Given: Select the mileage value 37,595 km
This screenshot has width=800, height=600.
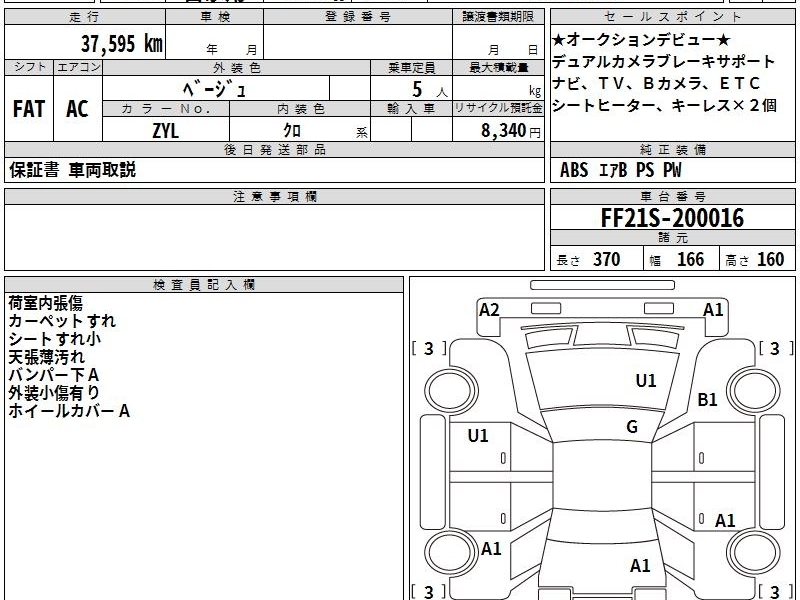Looking at the screenshot, I should pyautogui.click(x=122, y=43).
